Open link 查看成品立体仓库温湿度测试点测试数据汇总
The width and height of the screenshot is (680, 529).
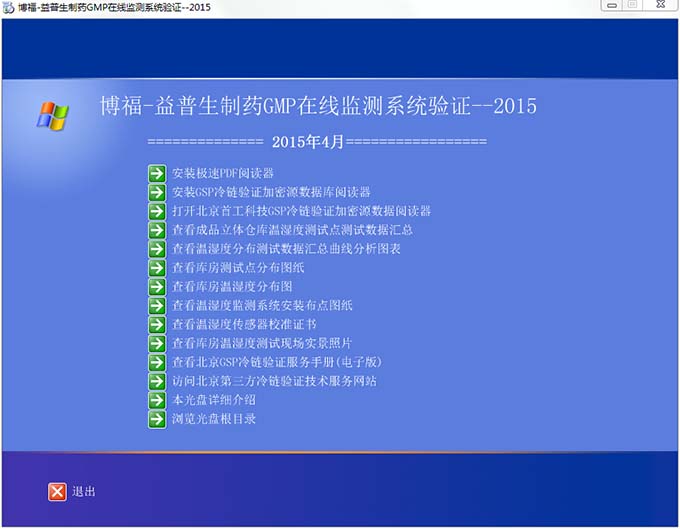(292, 230)
